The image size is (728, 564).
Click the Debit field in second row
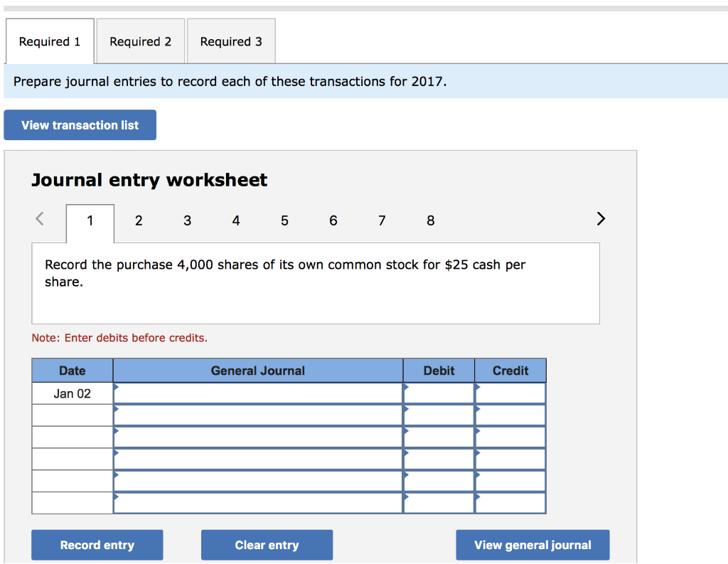pyautogui.click(x=439, y=415)
